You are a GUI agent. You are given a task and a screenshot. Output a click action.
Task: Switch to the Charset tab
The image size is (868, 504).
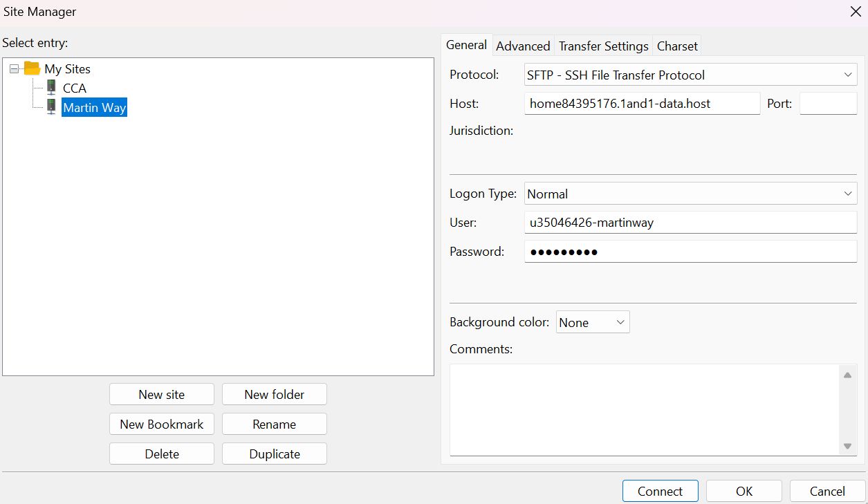(677, 46)
